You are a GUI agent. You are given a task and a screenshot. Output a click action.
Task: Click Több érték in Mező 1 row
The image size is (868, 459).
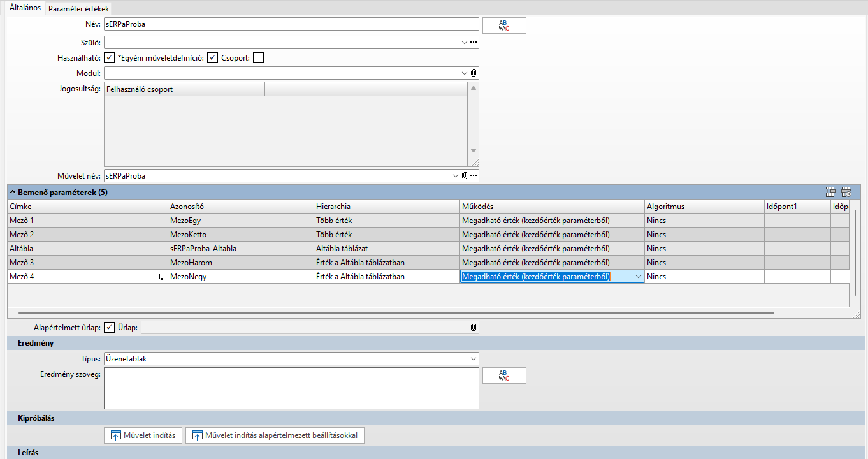coord(387,221)
